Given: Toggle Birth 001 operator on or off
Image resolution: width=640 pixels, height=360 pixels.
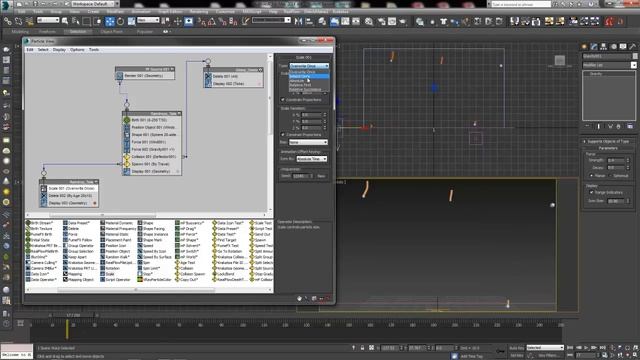Looking at the screenshot, I should pos(127,120).
